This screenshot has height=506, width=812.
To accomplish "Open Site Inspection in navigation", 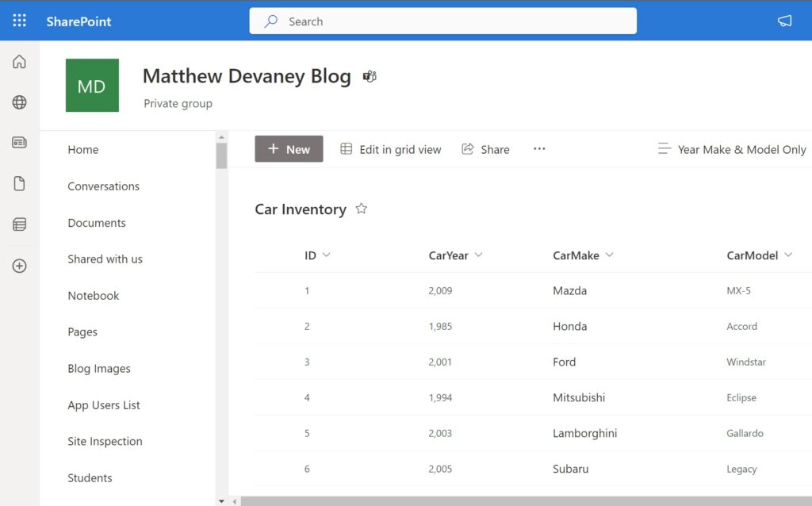I will 105,441.
